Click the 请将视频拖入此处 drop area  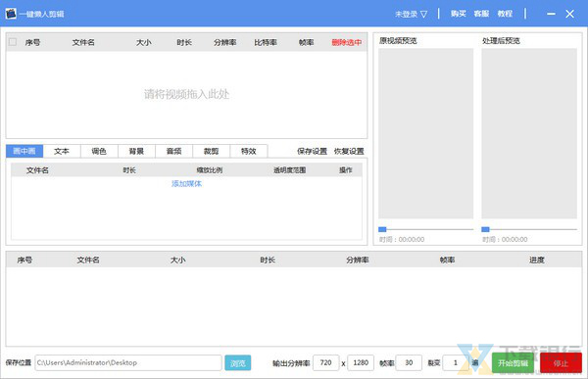tap(186, 94)
